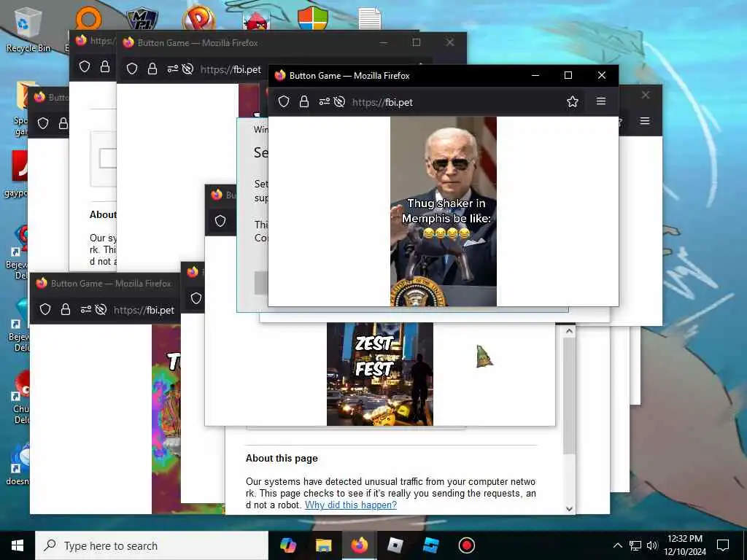The width and height of the screenshot is (747, 560).
Task: Maximize the topmost dimmed Button Game window
Action: click(417, 42)
